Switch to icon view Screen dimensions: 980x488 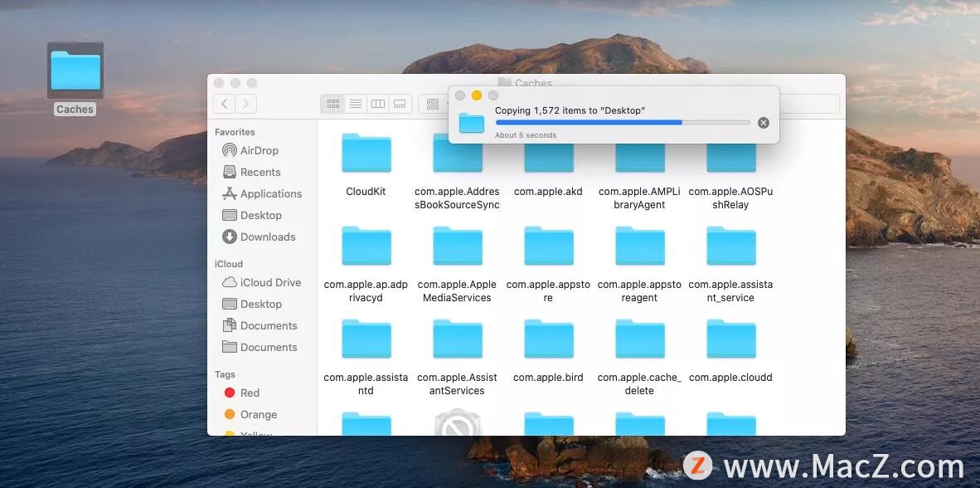(x=332, y=104)
